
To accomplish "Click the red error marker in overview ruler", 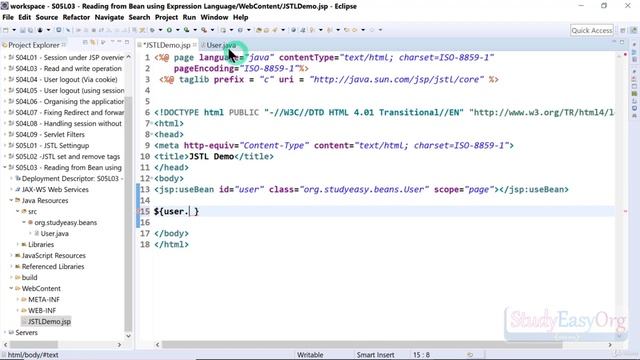I will pos(626,211).
